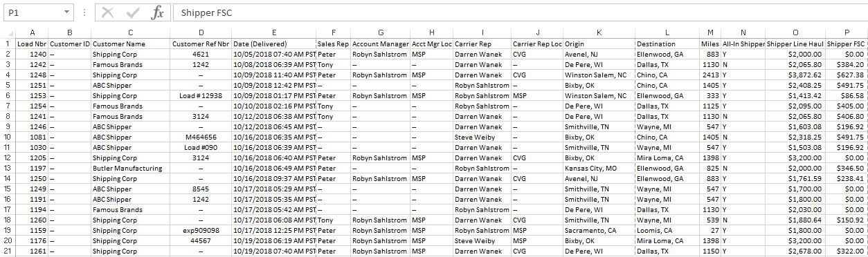The image size is (868, 257).
Task: Click the cell with Load # 12938
Action: [x=201, y=95]
